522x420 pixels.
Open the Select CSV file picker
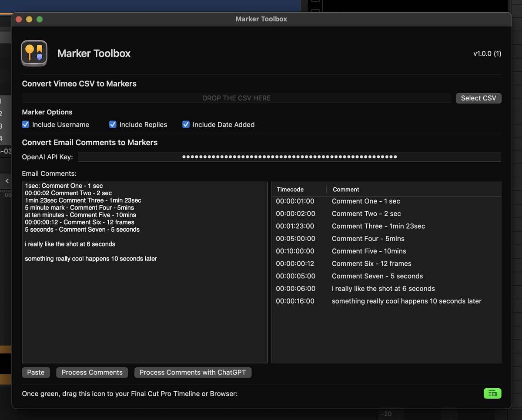point(478,98)
